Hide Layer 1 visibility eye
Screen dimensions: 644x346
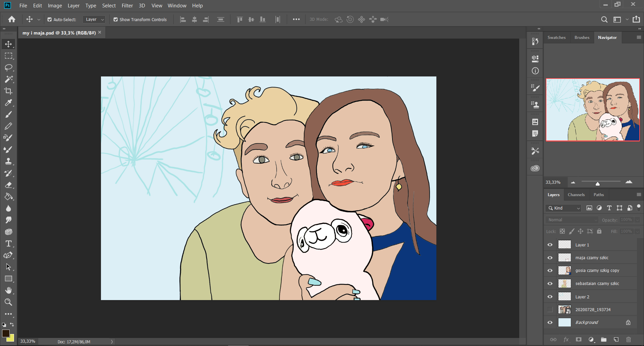coord(550,245)
